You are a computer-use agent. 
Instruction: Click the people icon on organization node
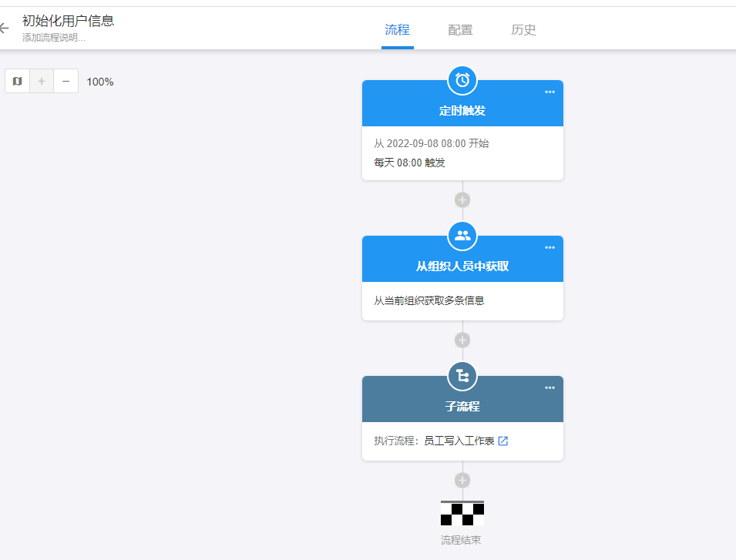coord(462,236)
